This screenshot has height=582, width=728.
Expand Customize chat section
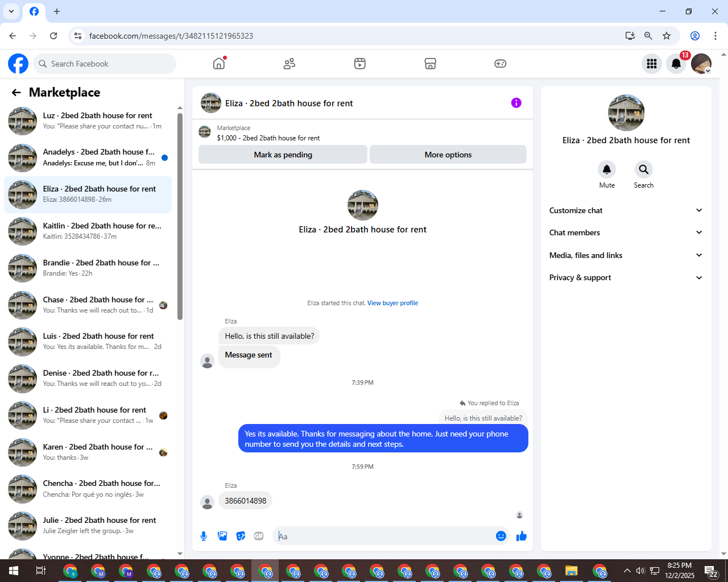point(626,210)
